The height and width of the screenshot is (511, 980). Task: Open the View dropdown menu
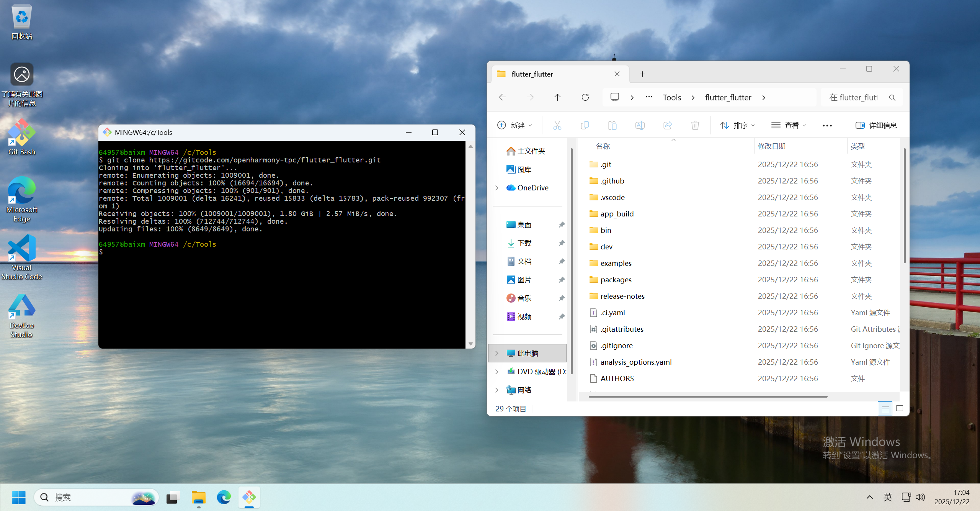789,125
